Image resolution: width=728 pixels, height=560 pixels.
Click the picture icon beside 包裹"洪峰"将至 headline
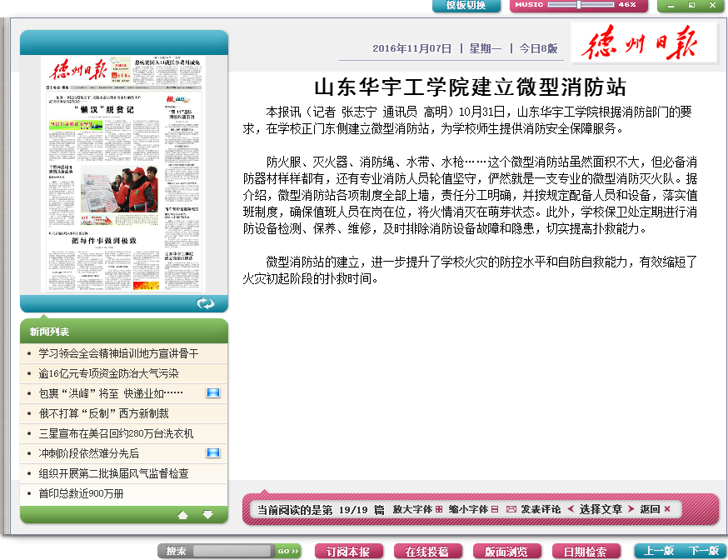213,392
